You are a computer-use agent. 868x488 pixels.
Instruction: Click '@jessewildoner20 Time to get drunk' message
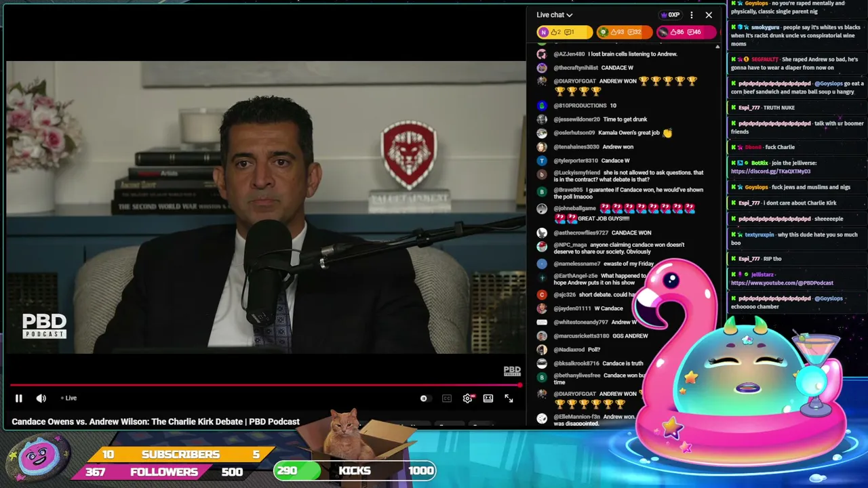(600, 119)
